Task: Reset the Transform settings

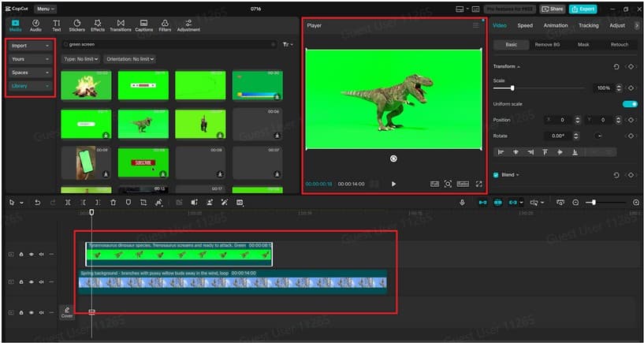Action: (x=616, y=66)
